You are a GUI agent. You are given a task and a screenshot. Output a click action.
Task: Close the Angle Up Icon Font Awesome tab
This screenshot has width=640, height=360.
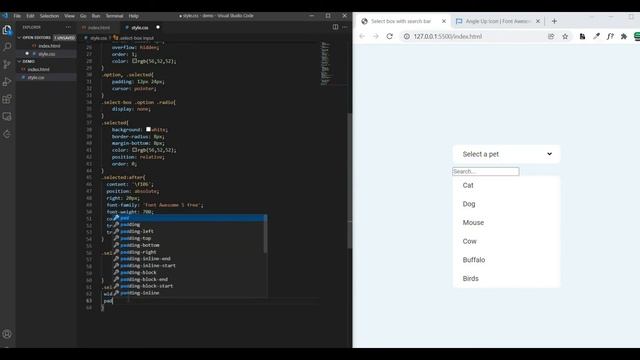[538, 21]
